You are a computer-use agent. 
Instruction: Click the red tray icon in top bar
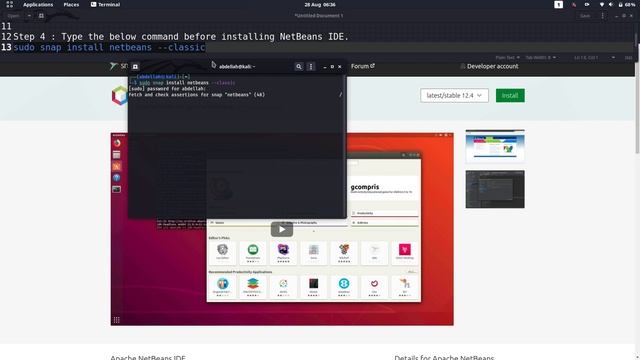click(x=574, y=4)
